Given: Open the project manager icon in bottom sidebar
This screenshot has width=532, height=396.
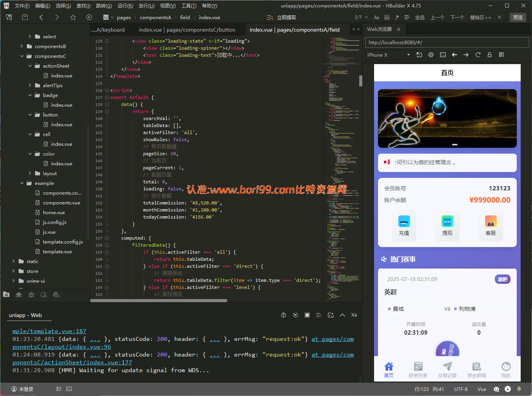Looking at the screenshot, I should point(6,295).
